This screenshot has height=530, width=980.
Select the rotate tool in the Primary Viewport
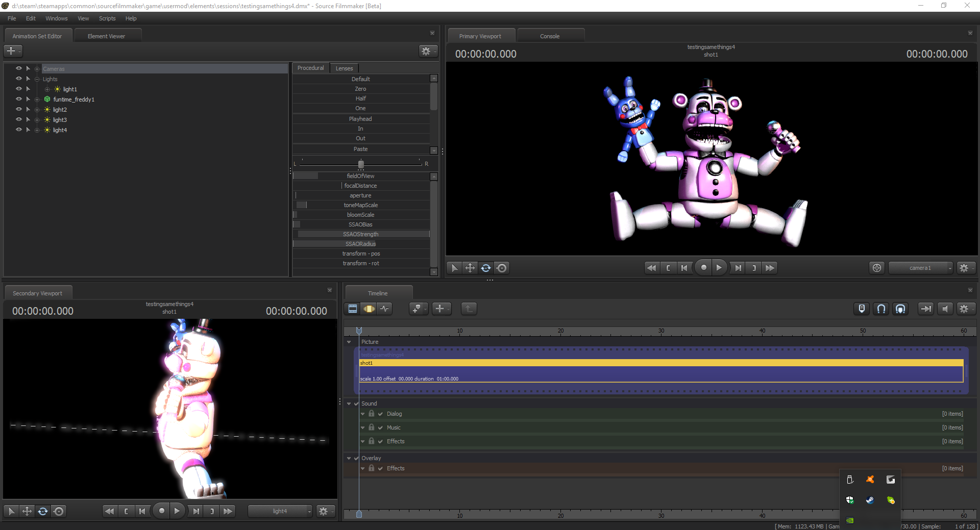486,268
